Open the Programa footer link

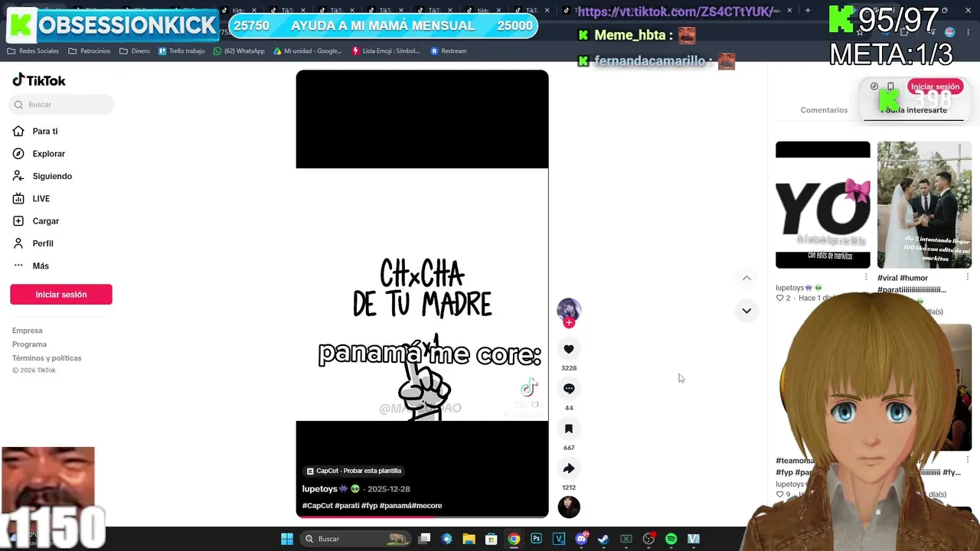29,344
